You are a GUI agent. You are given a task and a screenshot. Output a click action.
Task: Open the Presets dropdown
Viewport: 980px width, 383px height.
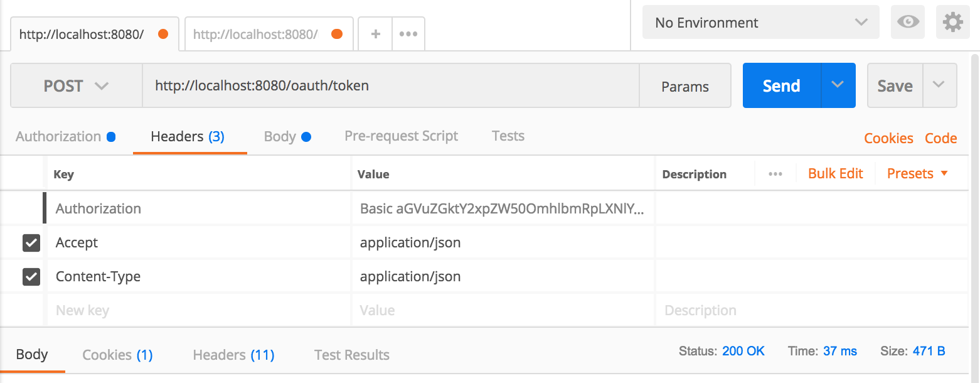[917, 174]
